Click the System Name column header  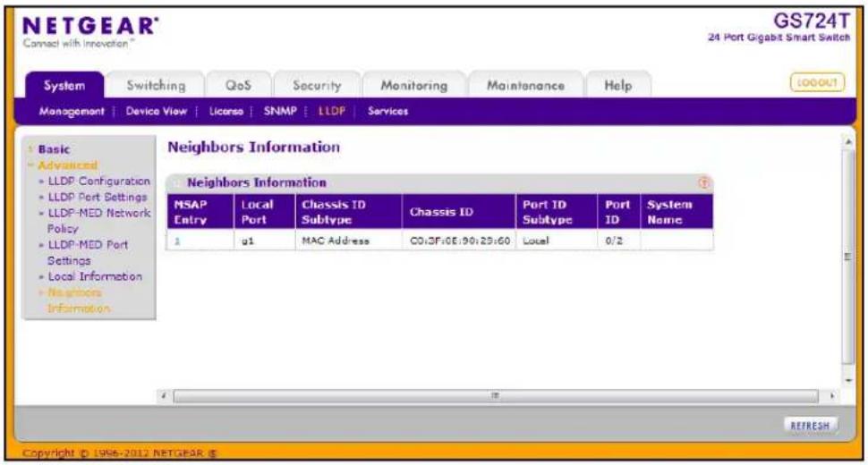677,212
